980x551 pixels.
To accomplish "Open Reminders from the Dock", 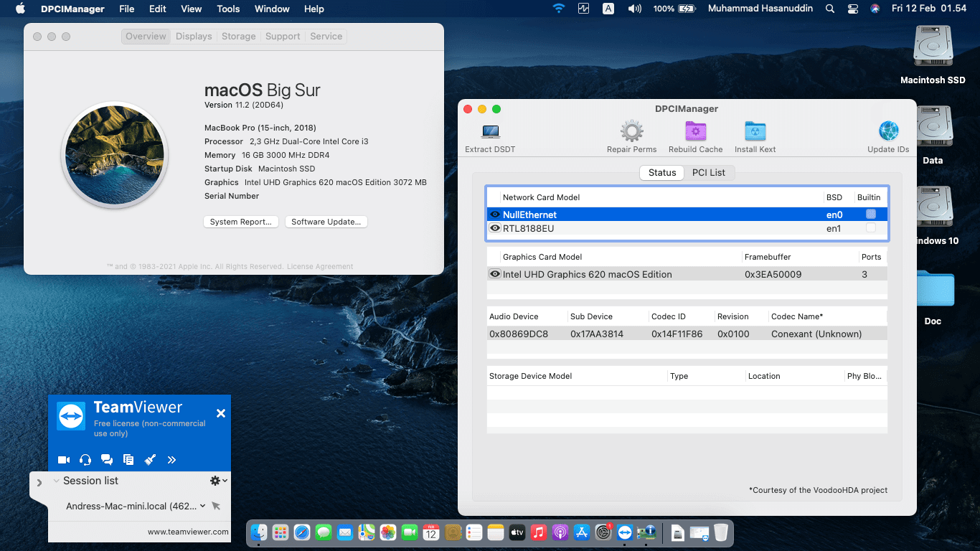I will coord(474,532).
